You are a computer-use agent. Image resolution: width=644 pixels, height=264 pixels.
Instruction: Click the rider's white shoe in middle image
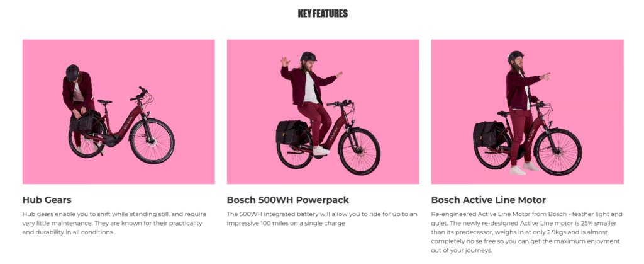pyautogui.click(x=321, y=151)
